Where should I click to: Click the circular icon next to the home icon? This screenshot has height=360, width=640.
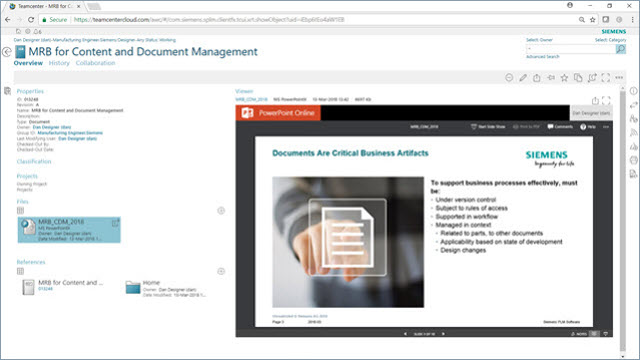[28, 31]
